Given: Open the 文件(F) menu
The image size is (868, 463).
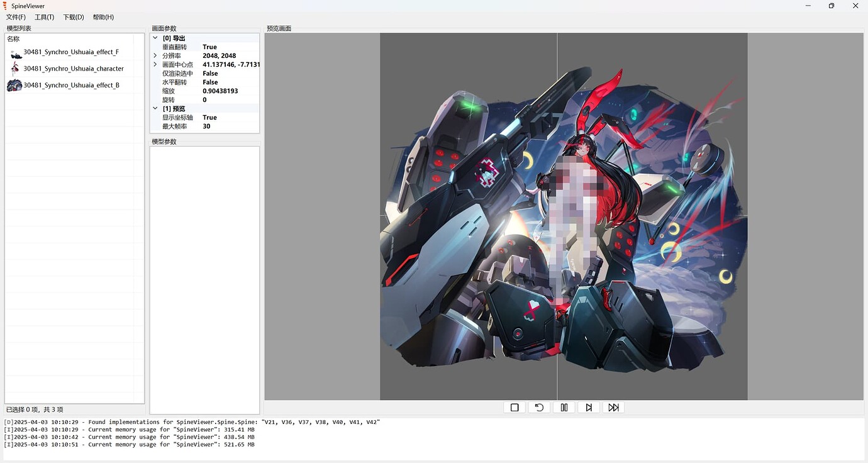Looking at the screenshot, I should [x=16, y=17].
